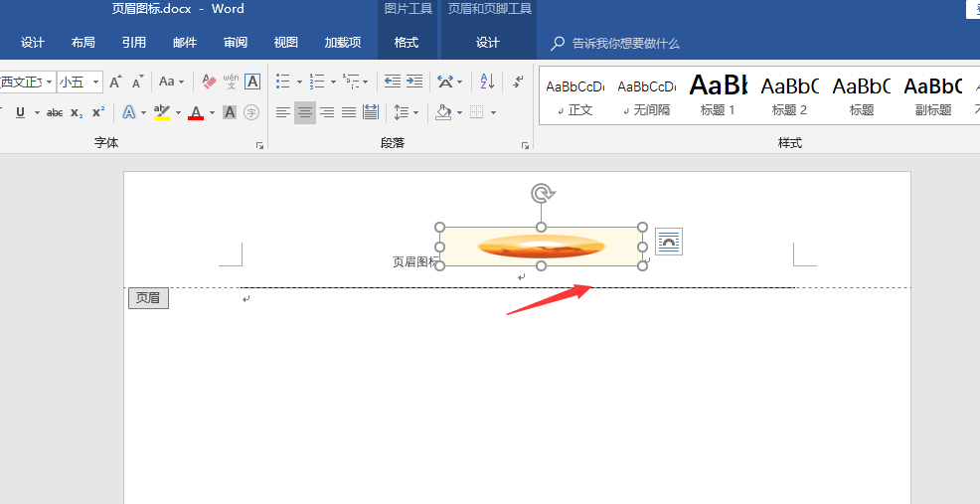The image size is (980, 504).
Task: Toggle show paragraph marks icon
Action: 518,82
